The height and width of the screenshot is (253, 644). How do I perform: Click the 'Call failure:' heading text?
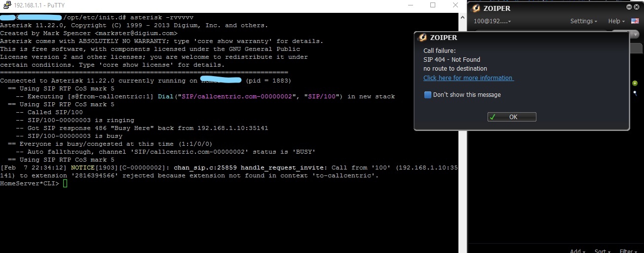click(x=440, y=51)
